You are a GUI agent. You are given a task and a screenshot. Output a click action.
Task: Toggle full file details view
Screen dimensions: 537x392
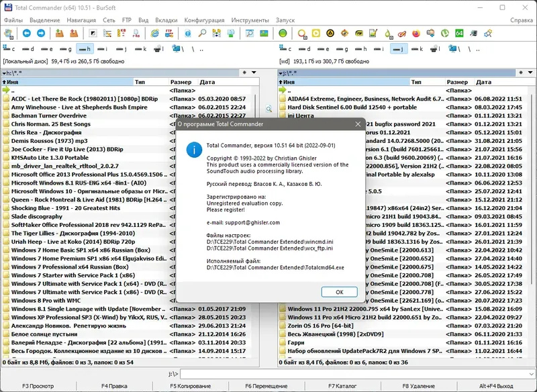[x=107, y=34]
